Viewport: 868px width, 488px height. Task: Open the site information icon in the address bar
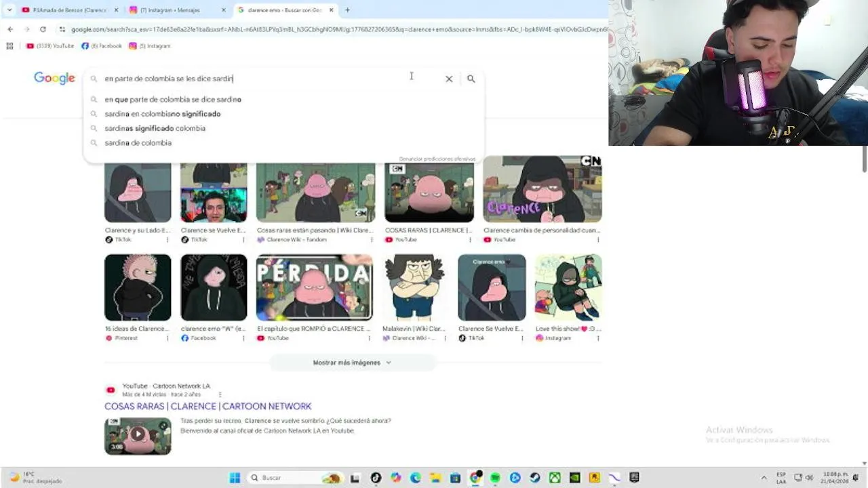tap(62, 29)
